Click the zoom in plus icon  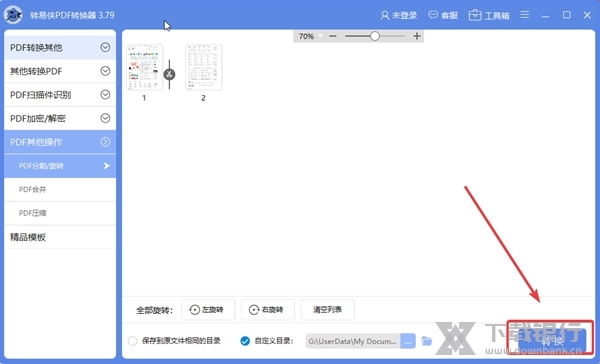(x=417, y=36)
